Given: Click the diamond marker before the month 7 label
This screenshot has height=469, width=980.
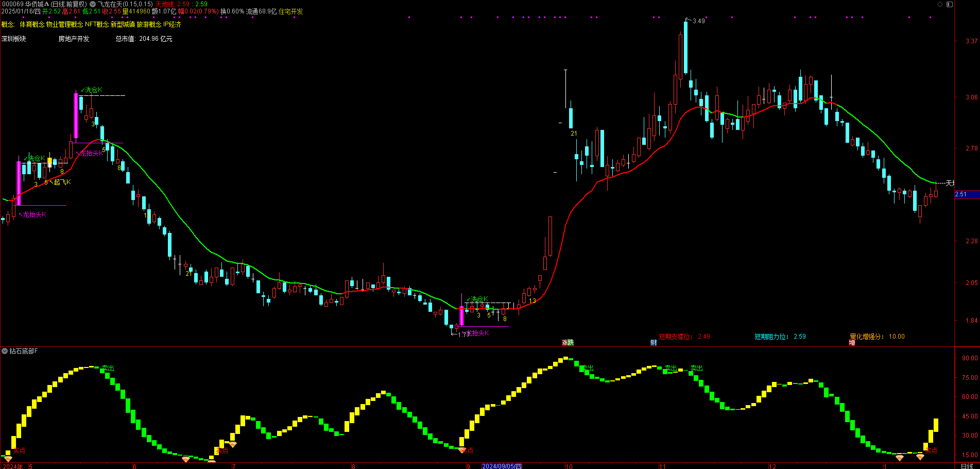Looking at the screenshot, I should (233, 444).
